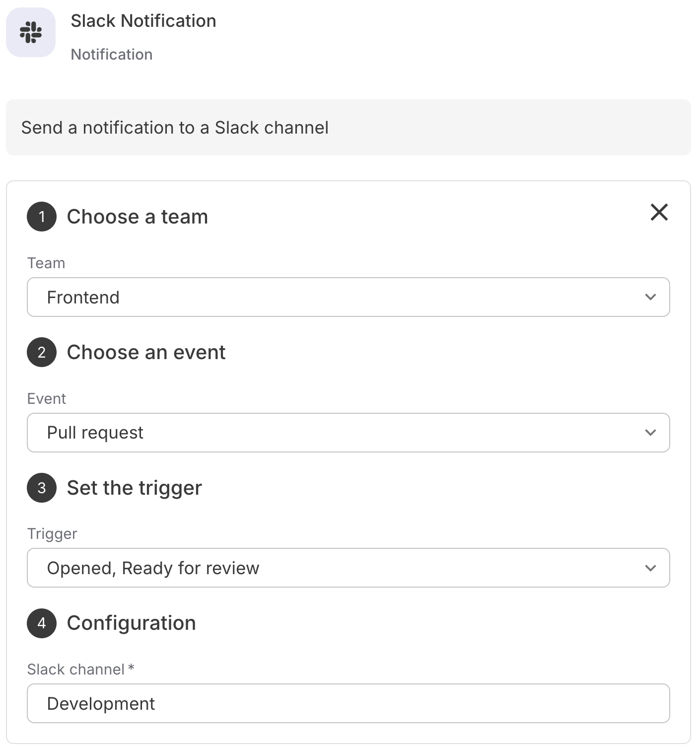Click the Set the trigger heading

click(x=135, y=488)
